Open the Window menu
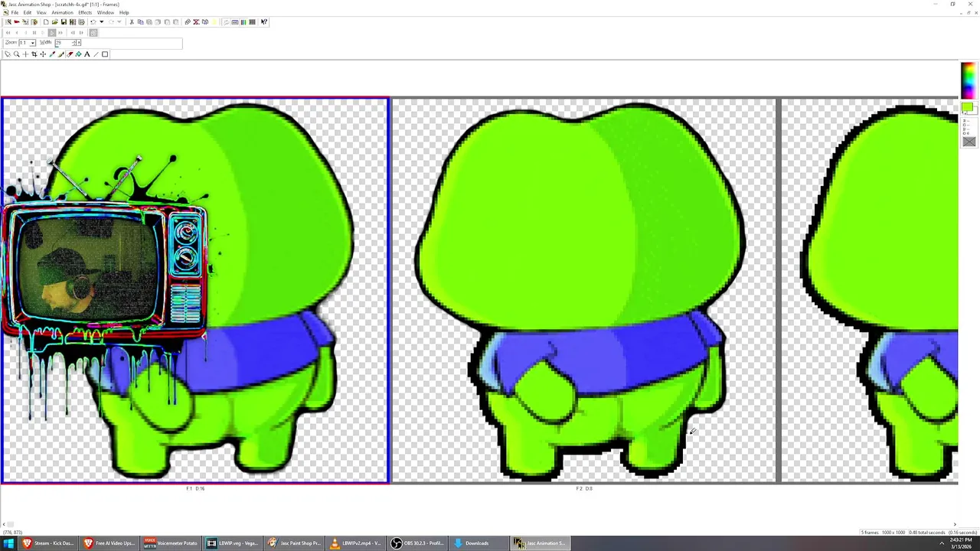 106,12
